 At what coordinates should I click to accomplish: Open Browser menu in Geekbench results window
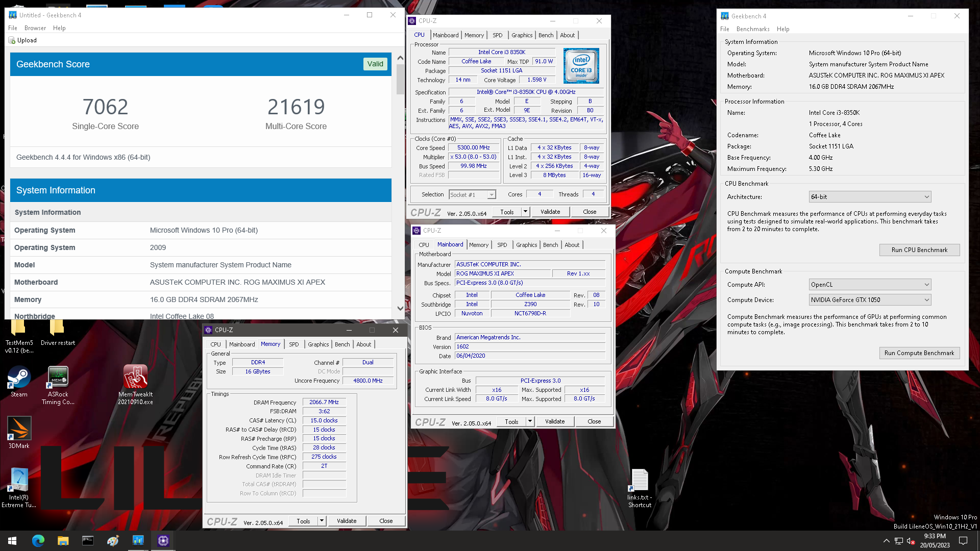pyautogui.click(x=35, y=28)
